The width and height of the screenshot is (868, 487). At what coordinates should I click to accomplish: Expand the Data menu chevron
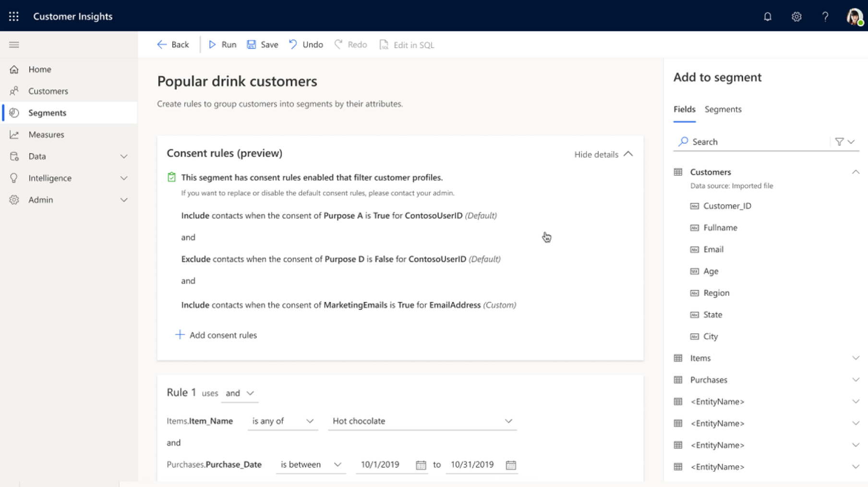tap(124, 157)
